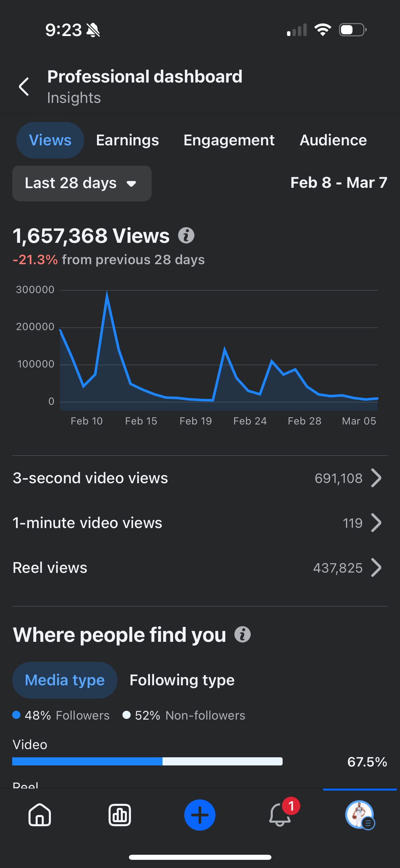Go to Home in bottom bar
Image resolution: width=400 pixels, height=868 pixels.
pyautogui.click(x=40, y=815)
